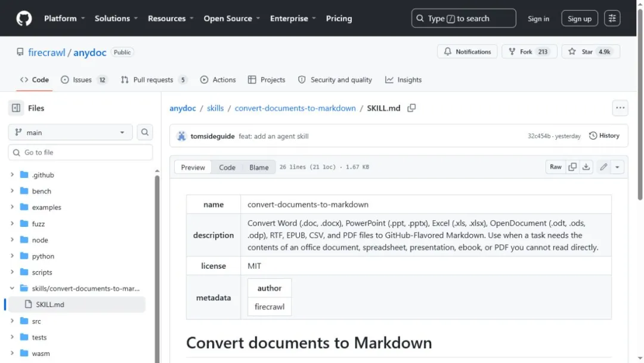Open the Open Source menu
Viewport: 644px width, 363px height.
pos(231,19)
